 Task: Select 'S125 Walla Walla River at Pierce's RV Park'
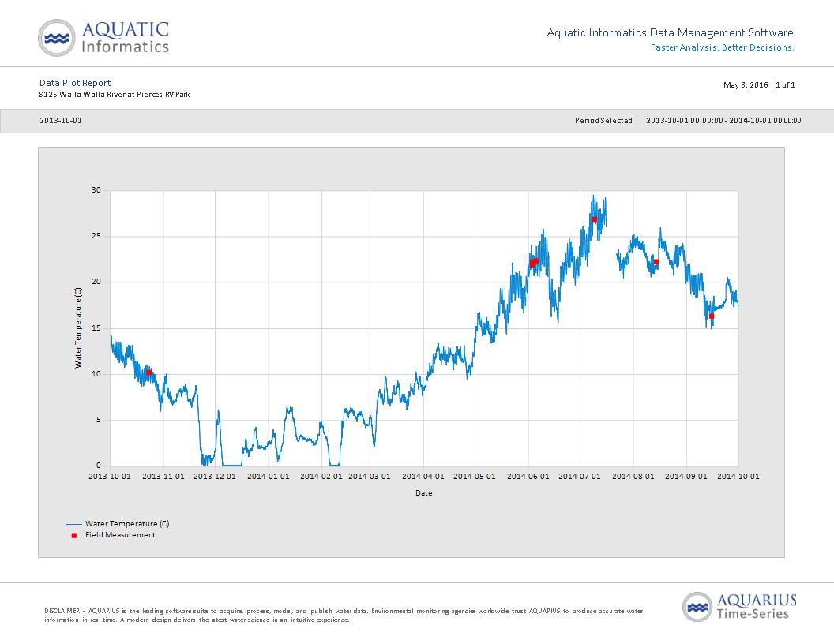pyautogui.click(x=115, y=95)
